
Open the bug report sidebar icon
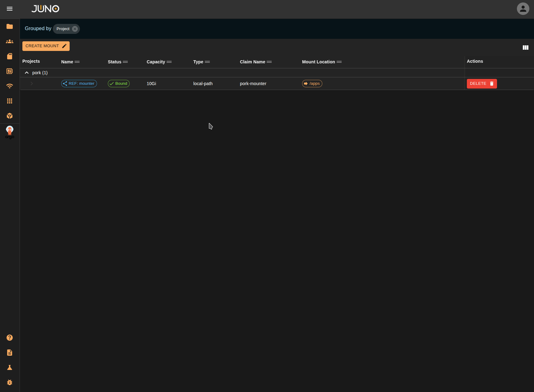pyautogui.click(x=10, y=382)
